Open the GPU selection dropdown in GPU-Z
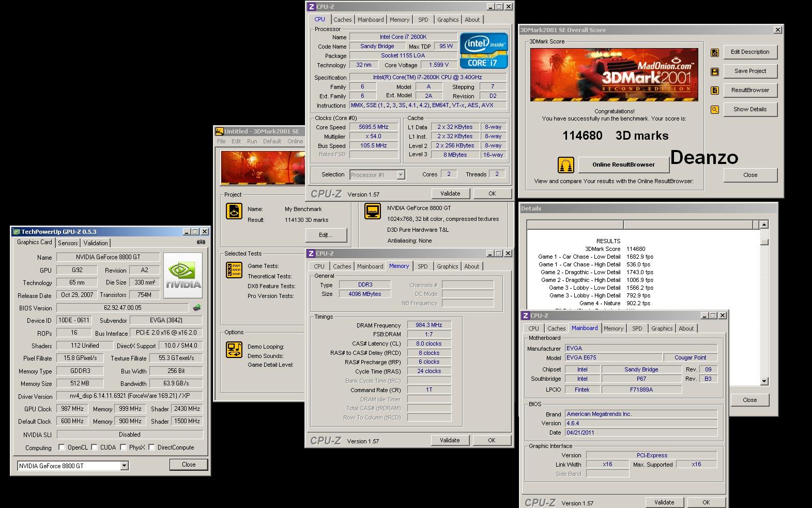This screenshot has width=812, height=508. tap(124, 466)
